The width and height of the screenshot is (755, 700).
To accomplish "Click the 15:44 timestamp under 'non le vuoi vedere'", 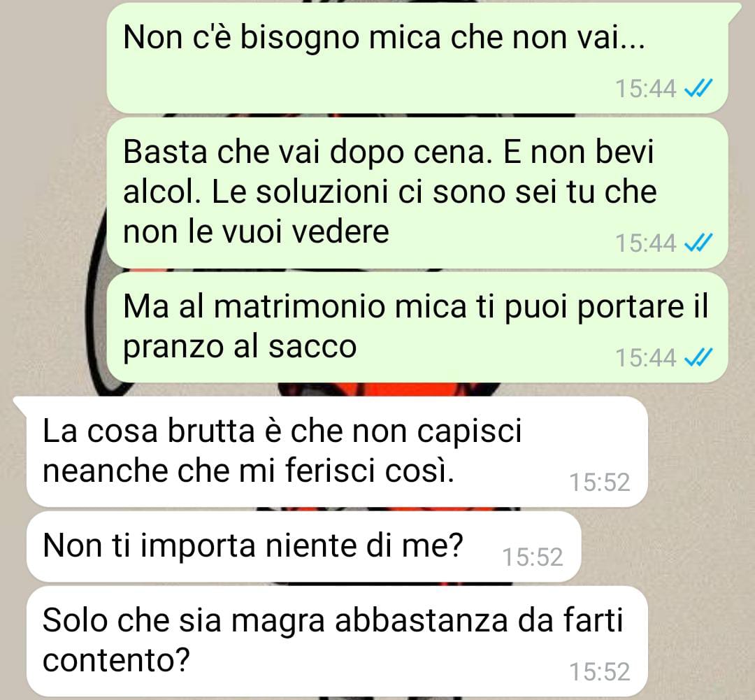I will [x=646, y=243].
